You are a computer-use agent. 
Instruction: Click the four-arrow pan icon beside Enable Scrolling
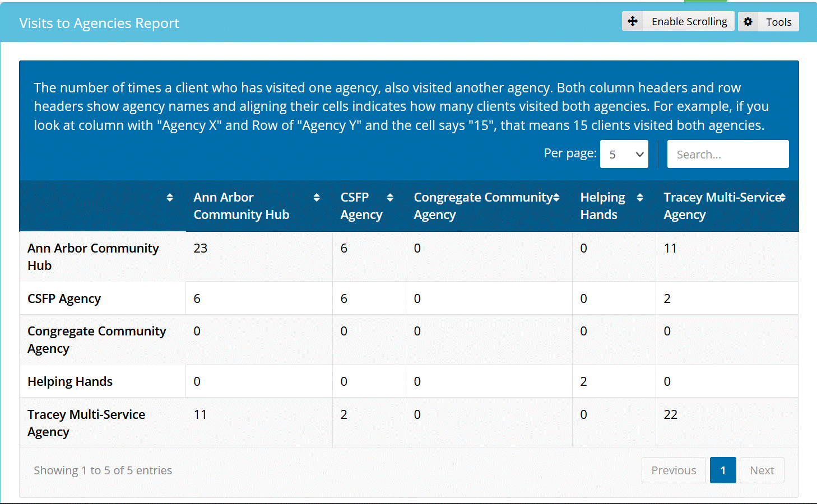click(633, 21)
